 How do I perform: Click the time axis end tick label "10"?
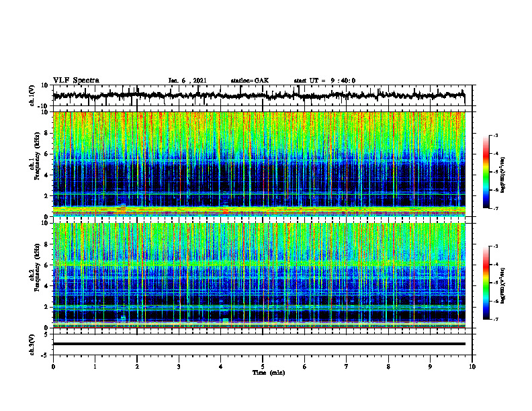pos(472,367)
